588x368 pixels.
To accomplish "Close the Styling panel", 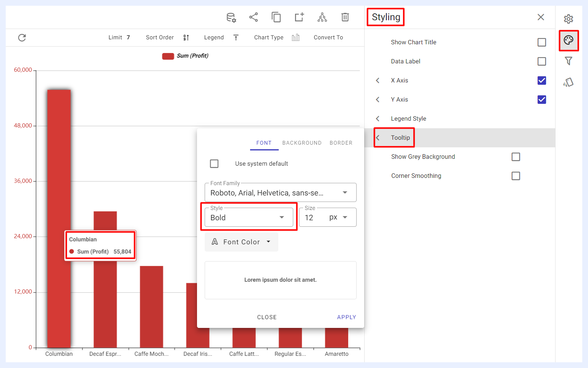I will point(541,17).
